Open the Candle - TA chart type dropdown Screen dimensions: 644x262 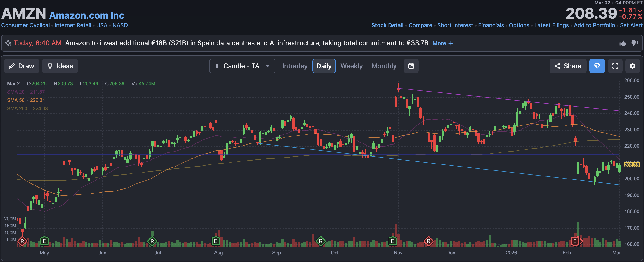click(x=242, y=66)
